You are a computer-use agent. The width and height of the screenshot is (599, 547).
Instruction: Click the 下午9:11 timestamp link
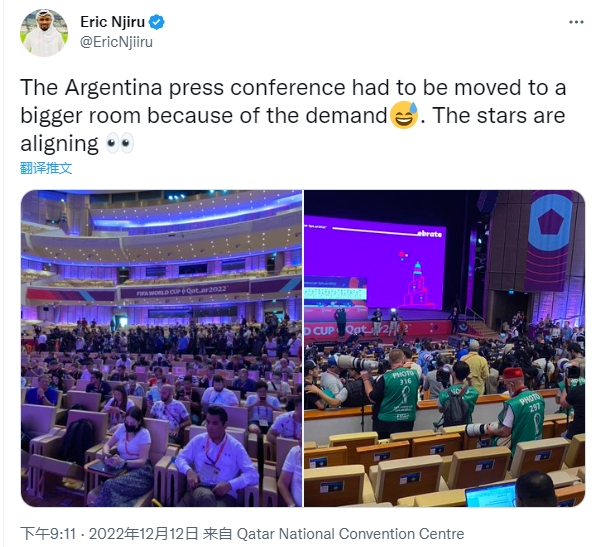click(x=48, y=534)
